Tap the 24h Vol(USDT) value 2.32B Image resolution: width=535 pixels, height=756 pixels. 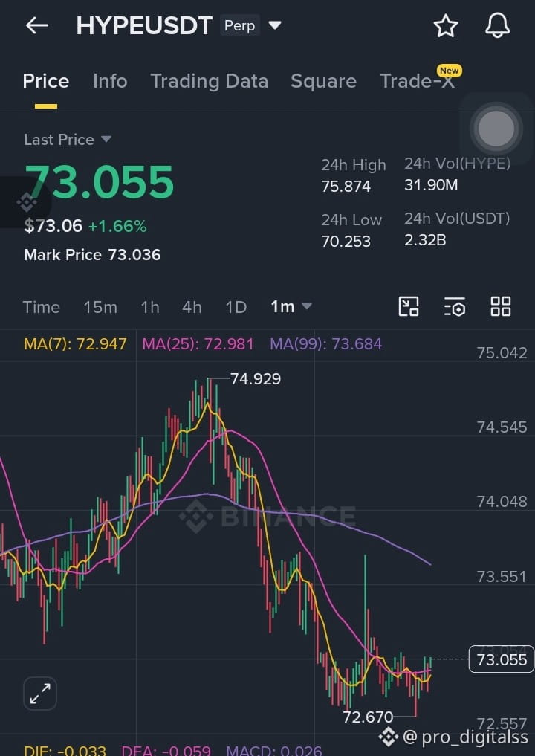point(425,240)
